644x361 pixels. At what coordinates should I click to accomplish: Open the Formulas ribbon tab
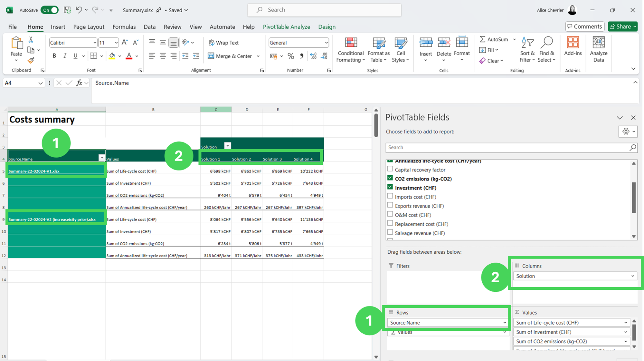(124, 27)
